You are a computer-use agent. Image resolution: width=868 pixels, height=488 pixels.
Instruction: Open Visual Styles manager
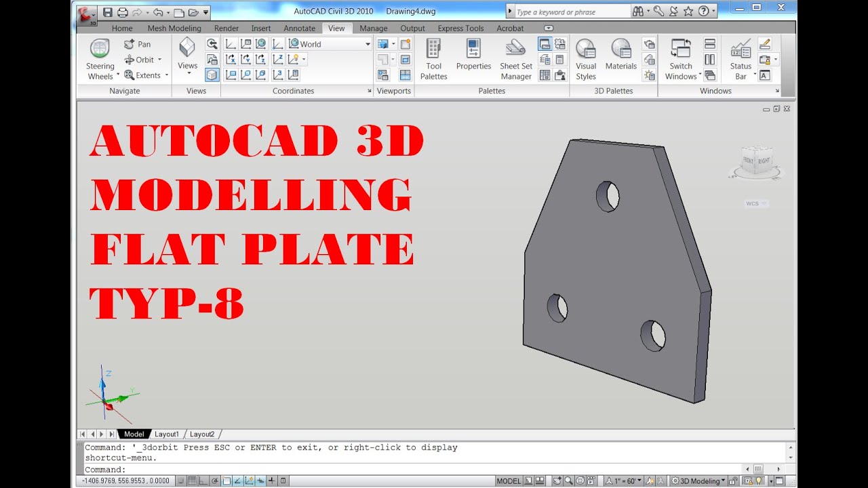(x=586, y=60)
